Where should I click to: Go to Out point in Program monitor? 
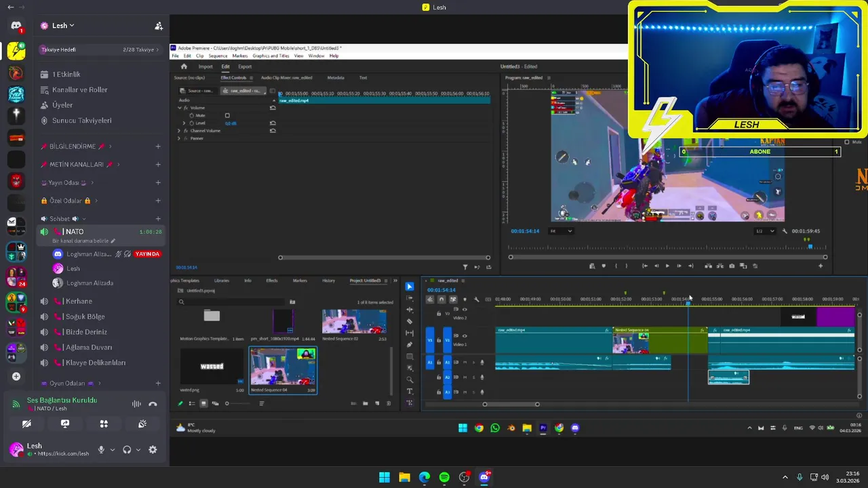690,266
